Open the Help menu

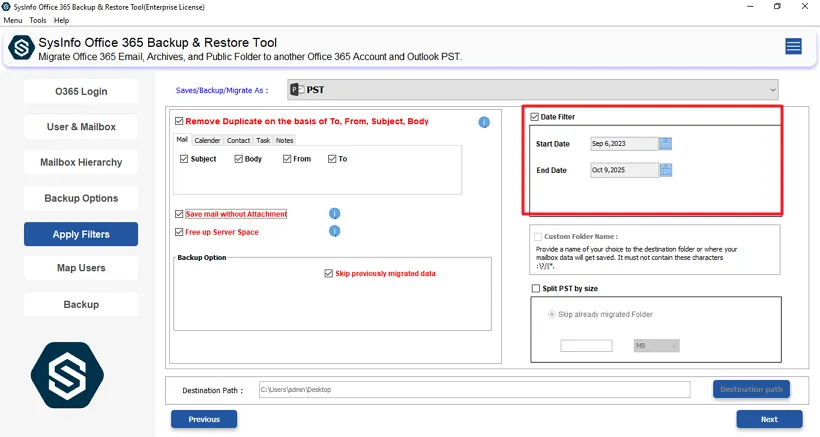pyautogui.click(x=62, y=20)
